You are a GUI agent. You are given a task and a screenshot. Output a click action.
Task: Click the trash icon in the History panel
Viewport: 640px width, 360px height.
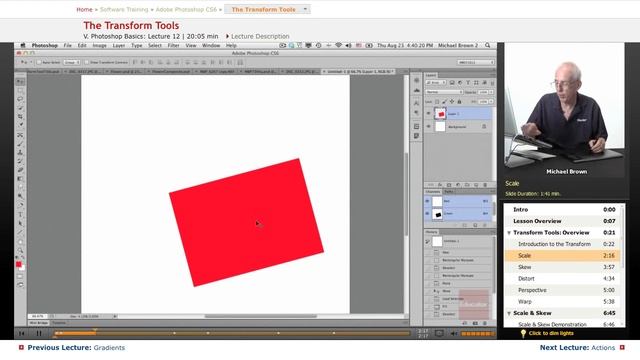(485, 323)
